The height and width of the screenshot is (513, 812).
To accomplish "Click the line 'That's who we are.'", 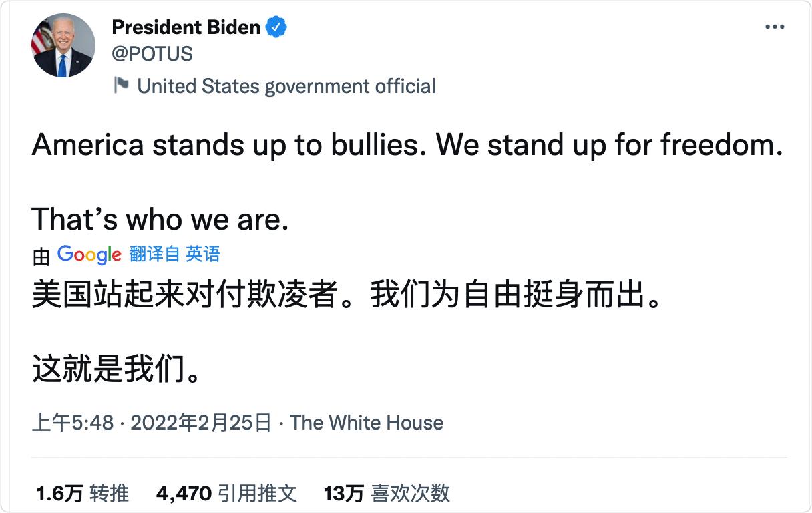I will pos(160,218).
